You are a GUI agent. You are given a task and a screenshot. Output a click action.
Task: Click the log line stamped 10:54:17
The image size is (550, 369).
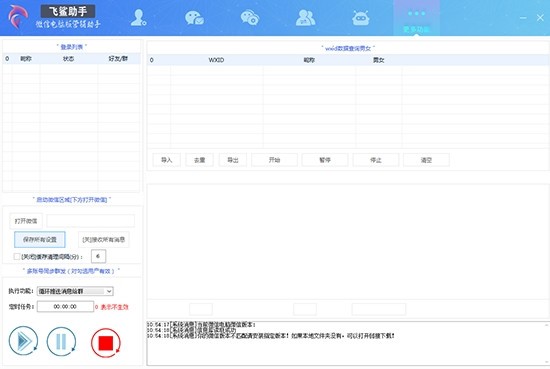click(x=201, y=325)
